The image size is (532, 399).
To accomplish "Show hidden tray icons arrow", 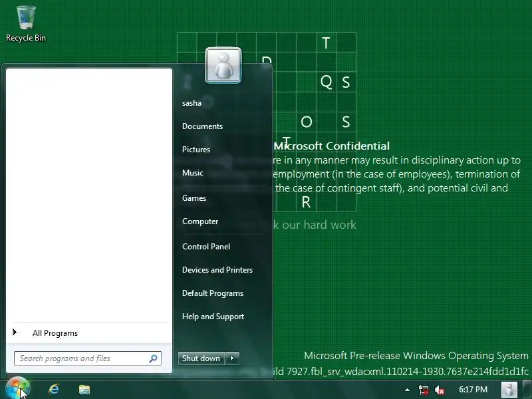I will pyautogui.click(x=407, y=390).
